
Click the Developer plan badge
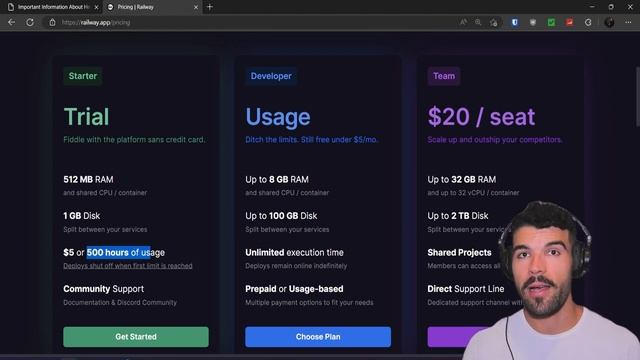(271, 76)
